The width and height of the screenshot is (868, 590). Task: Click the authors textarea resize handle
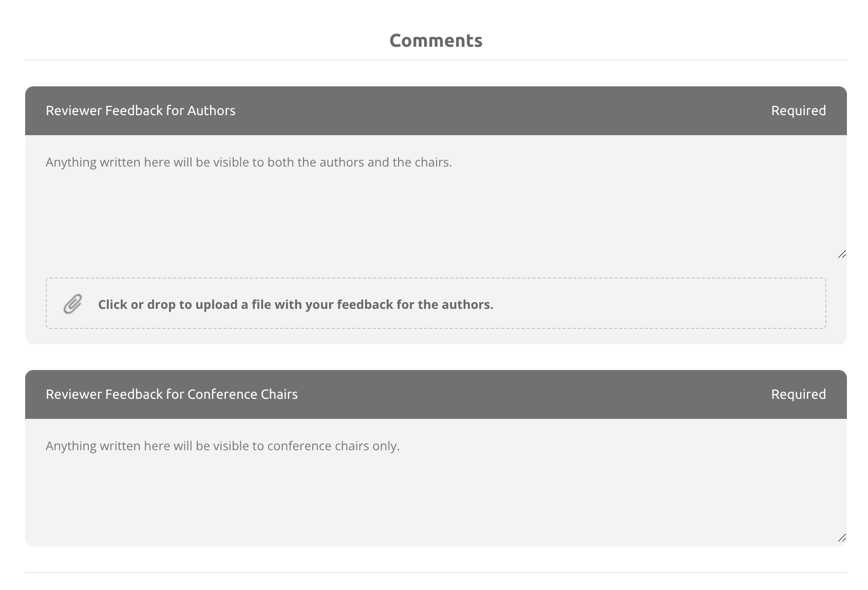[842, 254]
